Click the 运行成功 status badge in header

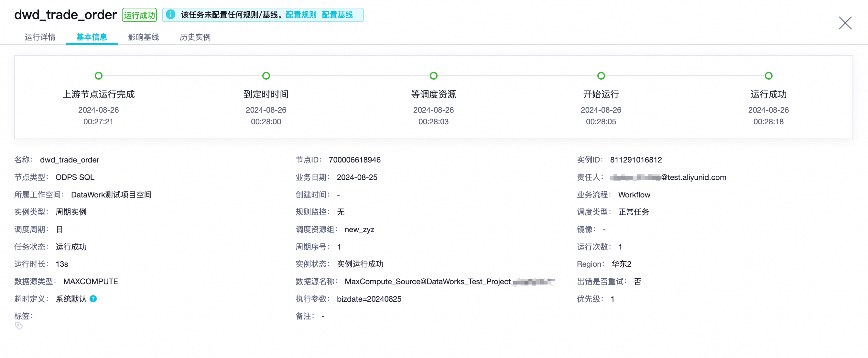pos(139,15)
